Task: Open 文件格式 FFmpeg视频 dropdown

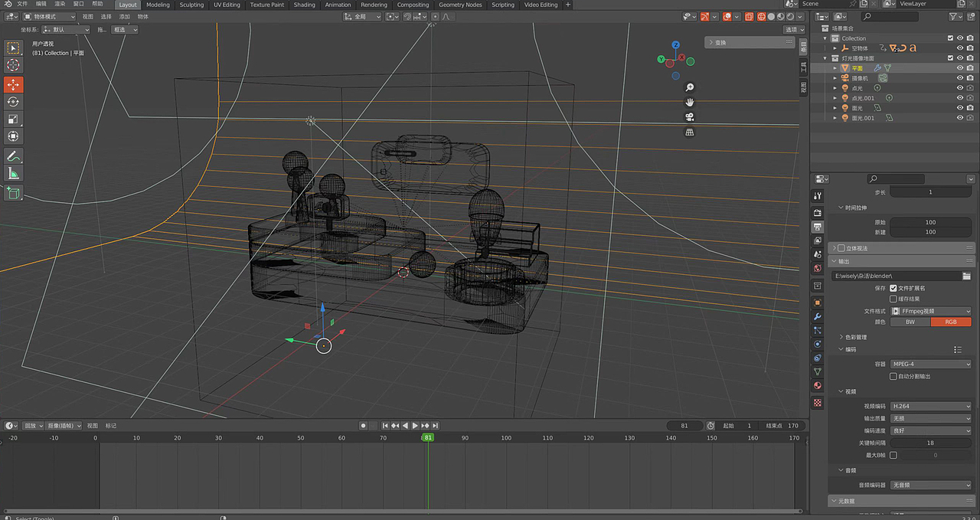Action: (x=931, y=311)
